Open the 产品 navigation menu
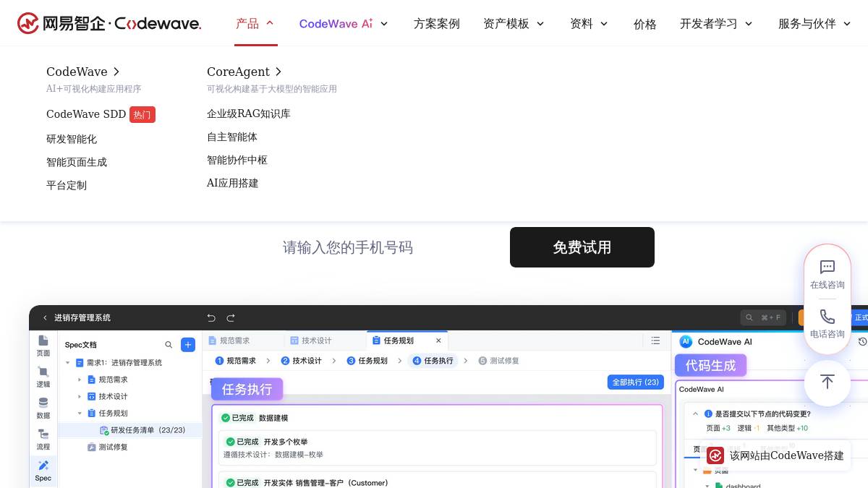Viewport: 868px width, 488px height. click(x=247, y=23)
